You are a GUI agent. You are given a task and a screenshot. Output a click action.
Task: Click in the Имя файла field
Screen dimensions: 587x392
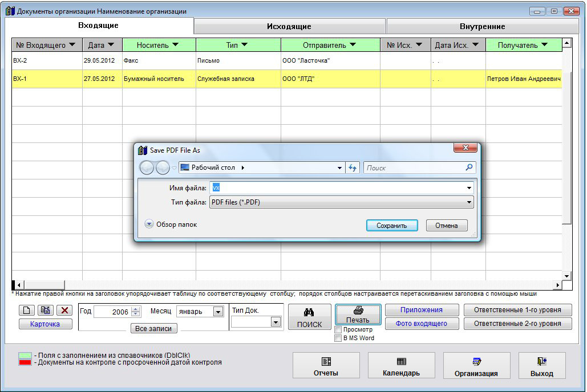pyautogui.click(x=337, y=187)
